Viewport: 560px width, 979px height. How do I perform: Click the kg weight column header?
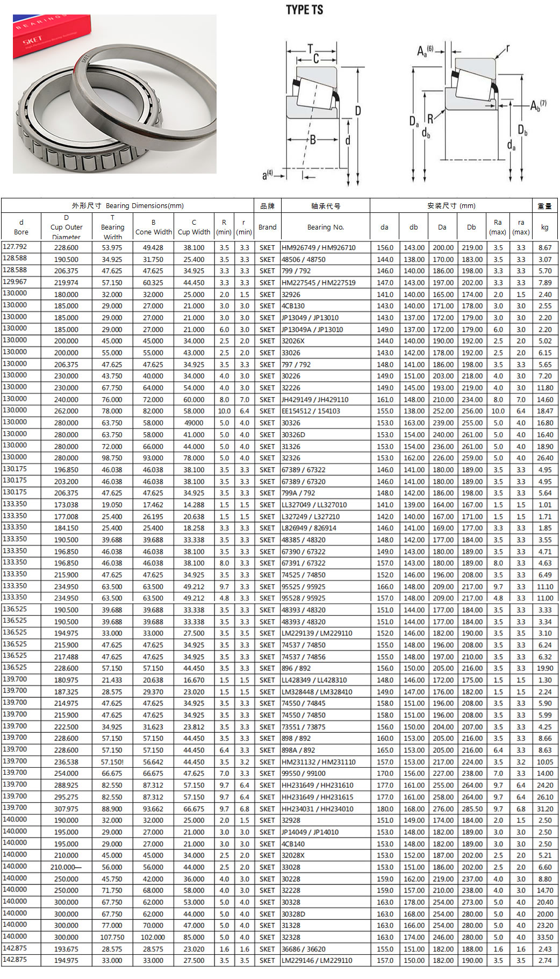(x=544, y=227)
